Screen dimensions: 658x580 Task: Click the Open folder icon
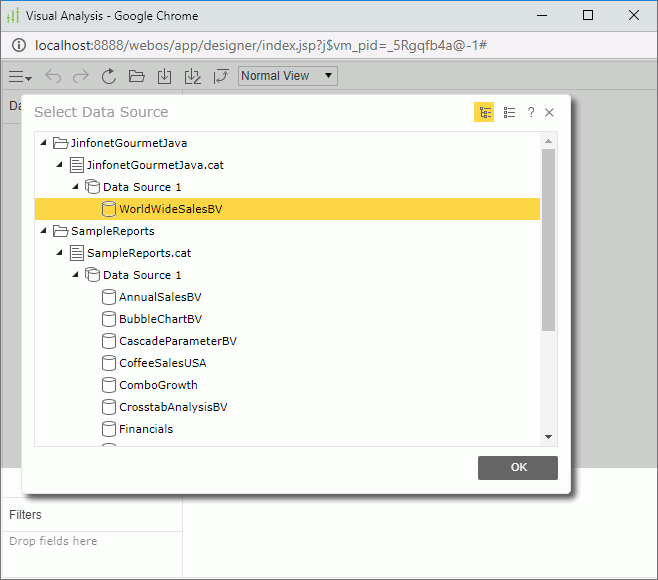[136, 76]
